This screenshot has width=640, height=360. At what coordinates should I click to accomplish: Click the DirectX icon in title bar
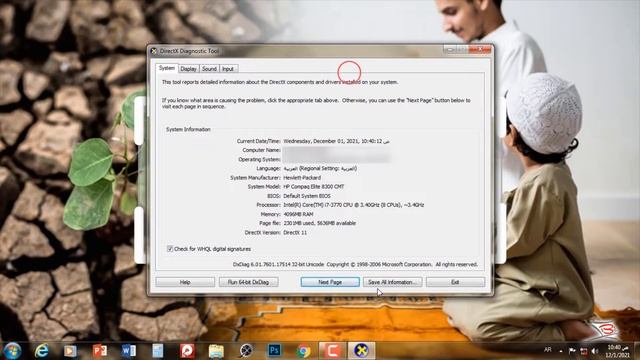coord(153,51)
